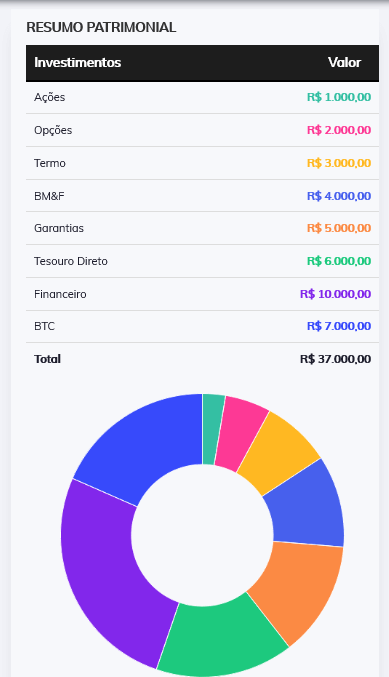Select the BM&F table row

pos(202,196)
